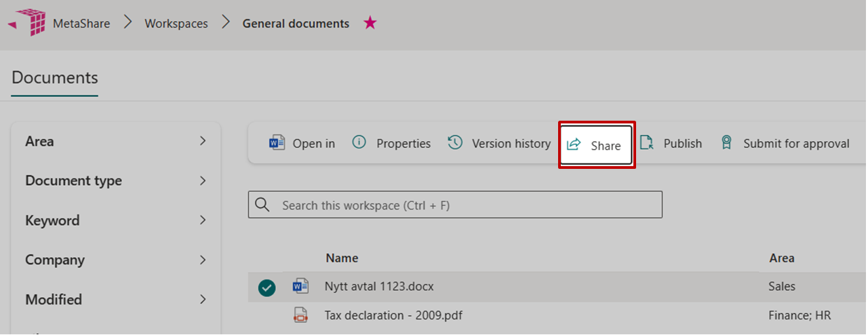Open Tax declaration - 2009.pdf
The image size is (868, 335).
pos(393,315)
